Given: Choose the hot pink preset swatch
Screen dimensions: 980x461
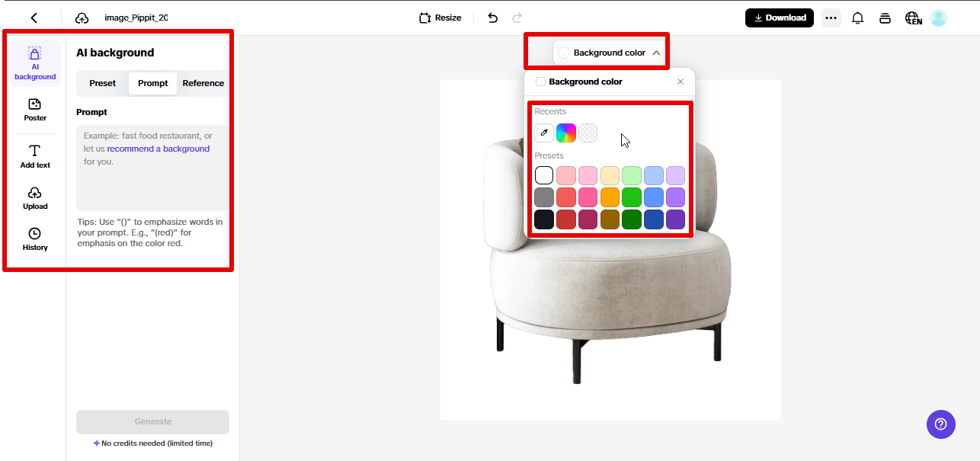Looking at the screenshot, I should click(x=588, y=197).
